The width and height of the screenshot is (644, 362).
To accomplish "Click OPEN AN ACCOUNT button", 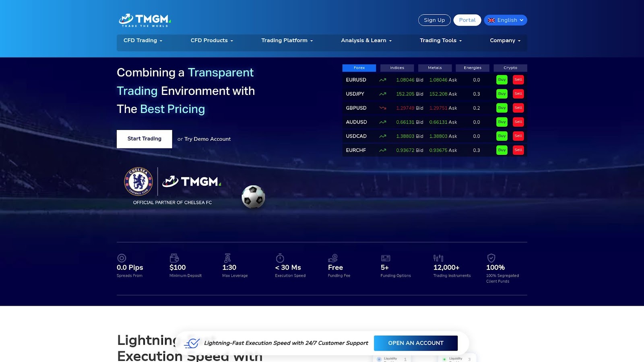I will [416, 343].
